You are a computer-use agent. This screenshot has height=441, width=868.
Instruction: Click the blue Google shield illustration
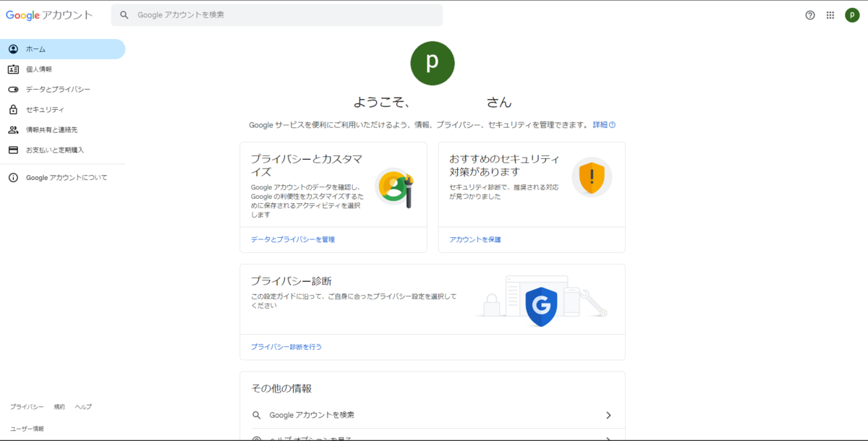coord(541,307)
